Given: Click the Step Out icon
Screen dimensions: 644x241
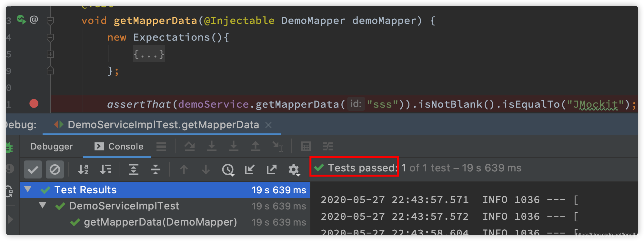Looking at the screenshot, I should pyautogui.click(x=256, y=146).
